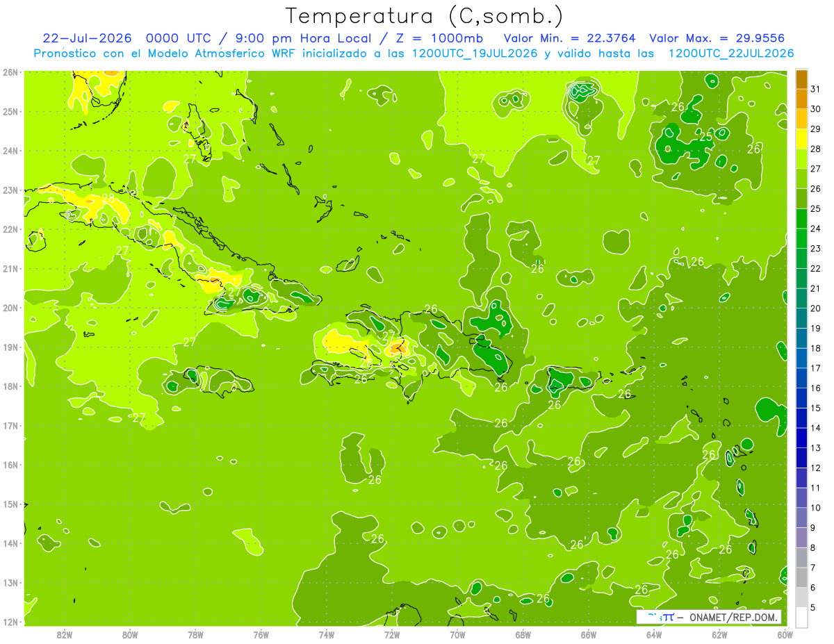Click the '20N' latitude axis label
This screenshot has width=834, height=644.
coord(10,308)
